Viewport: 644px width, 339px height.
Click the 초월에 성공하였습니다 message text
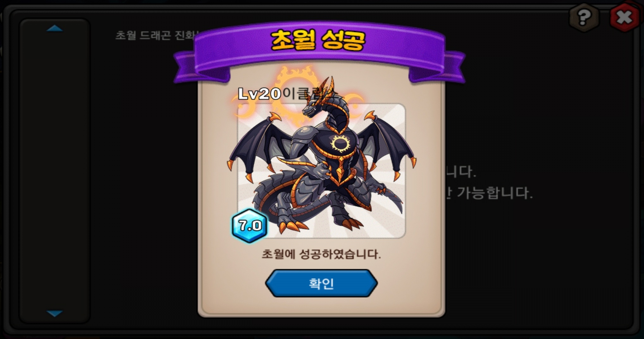[x=321, y=254]
